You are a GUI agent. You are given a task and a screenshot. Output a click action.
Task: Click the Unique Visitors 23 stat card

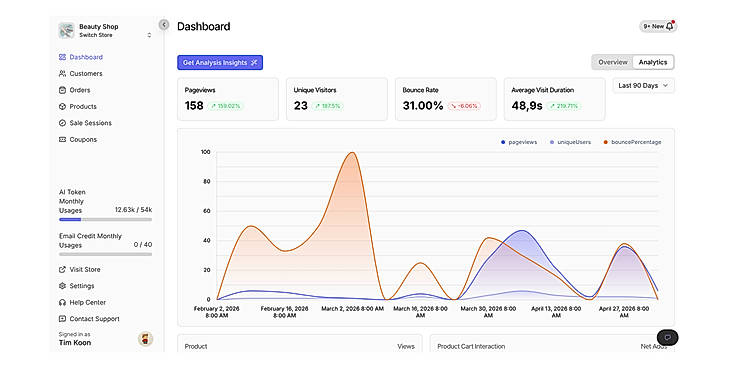(x=337, y=99)
